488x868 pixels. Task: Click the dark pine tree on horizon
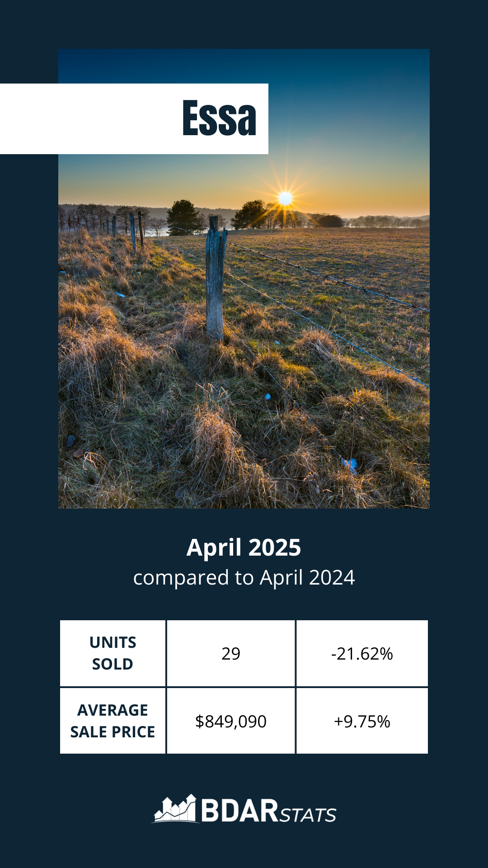coord(183,217)
